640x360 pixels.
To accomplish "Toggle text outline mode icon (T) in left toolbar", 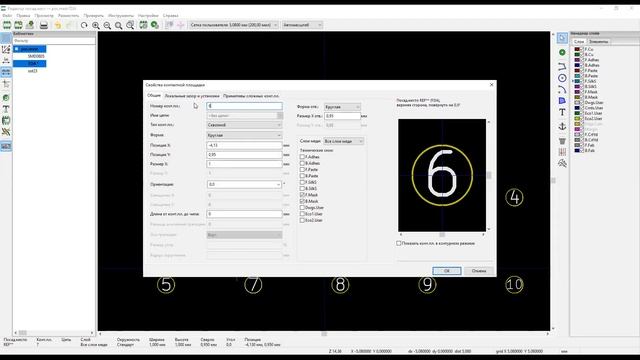I will 6,109.
